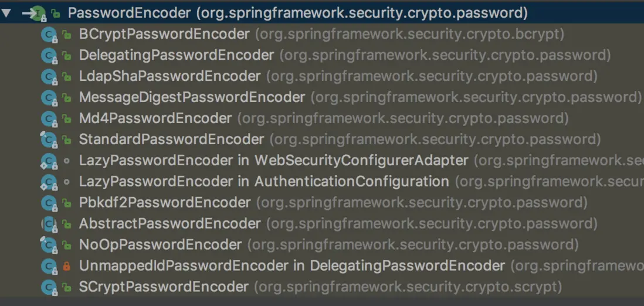This screenshot has height=306, width=644.
Task: Select LazyPasswordEncoder in WebSecurityConfigurerAdapter
Action: point(273,161)
